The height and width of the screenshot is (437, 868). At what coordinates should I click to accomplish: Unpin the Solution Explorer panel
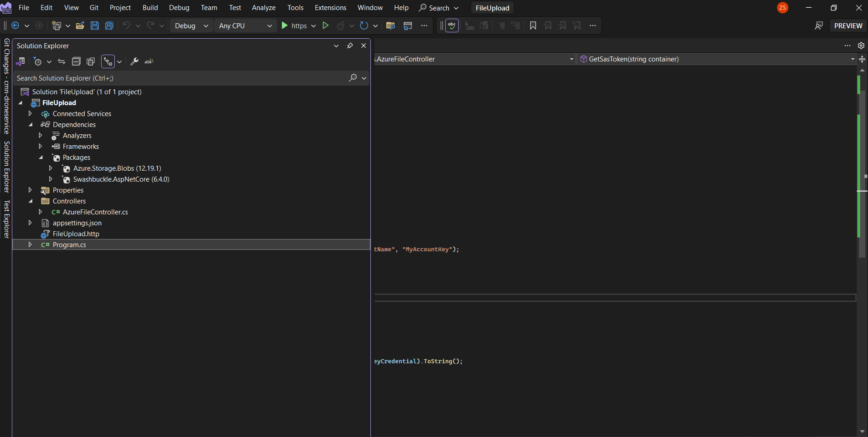[x=350, y=46]
